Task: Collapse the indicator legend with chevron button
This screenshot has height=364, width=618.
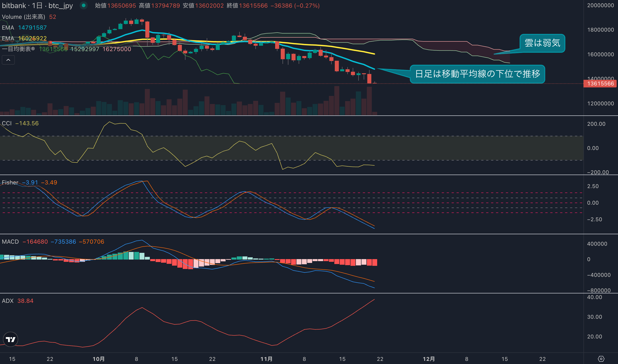Action: point(8,60)
